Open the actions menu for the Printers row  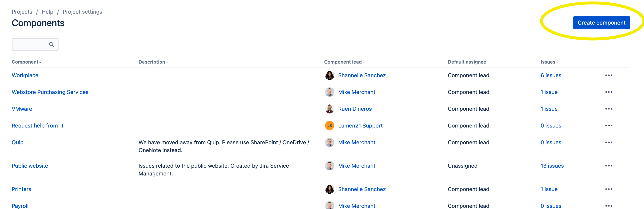point(609,189)
